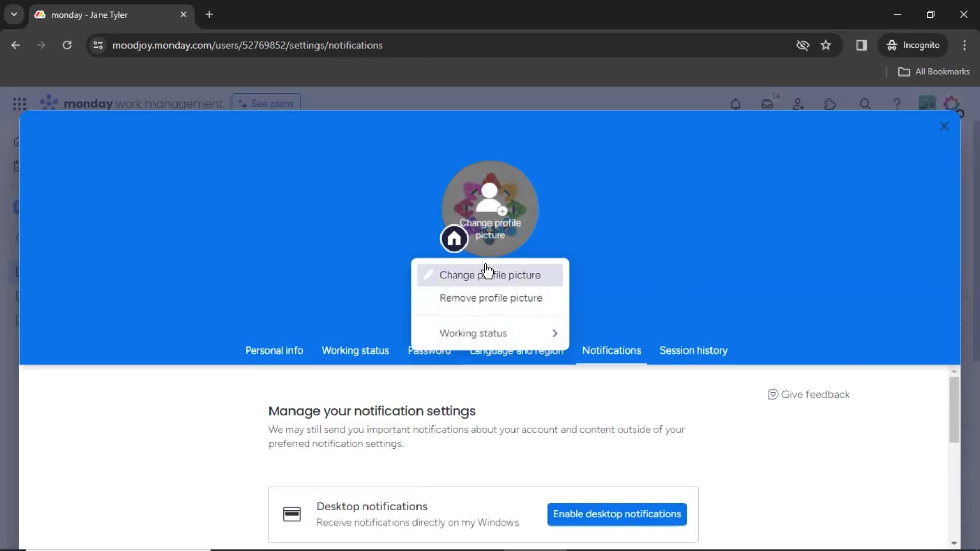Click the browser back arrow
The height and width of the screenshot is (551, 980).
click(16, 45)
